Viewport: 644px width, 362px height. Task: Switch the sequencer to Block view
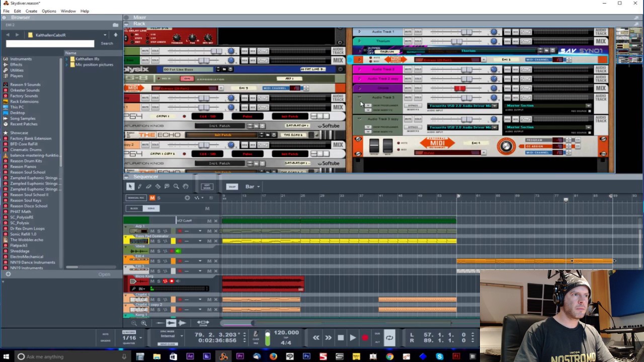(134, 208)
